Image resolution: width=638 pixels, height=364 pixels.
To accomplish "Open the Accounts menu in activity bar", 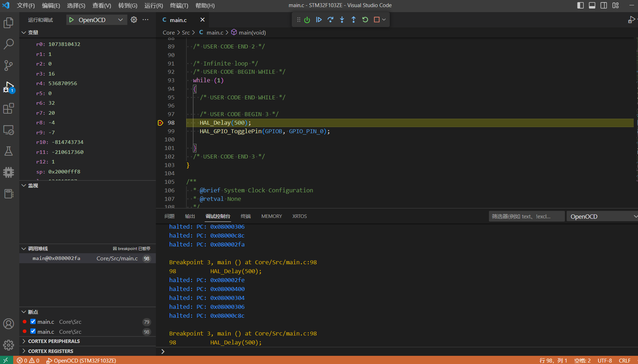I will coord(9,324).
